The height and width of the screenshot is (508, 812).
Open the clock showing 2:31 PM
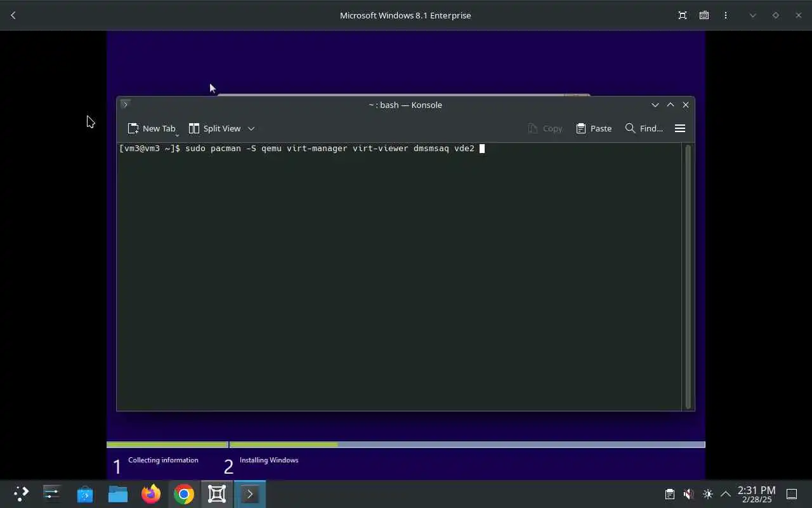coord(756,494)
